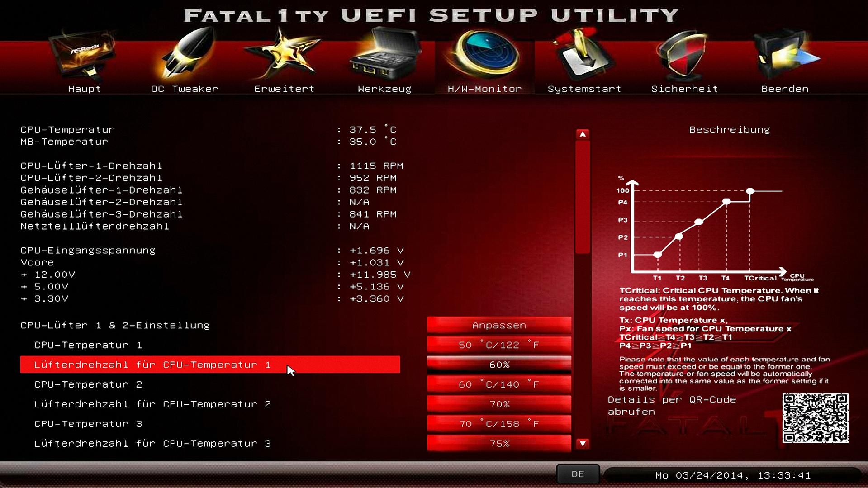Open the Systemstart tab label
The image size is (868, 488).
[584, 89]
